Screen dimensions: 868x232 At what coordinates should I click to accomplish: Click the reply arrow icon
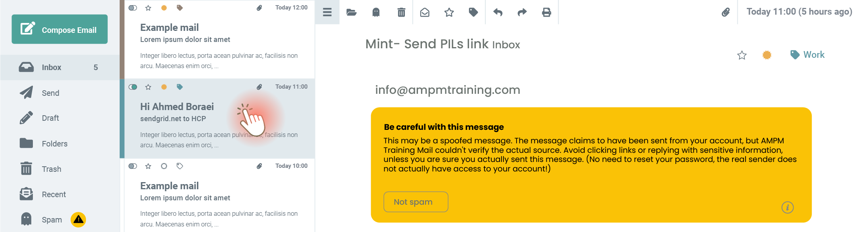pos(498,12)
